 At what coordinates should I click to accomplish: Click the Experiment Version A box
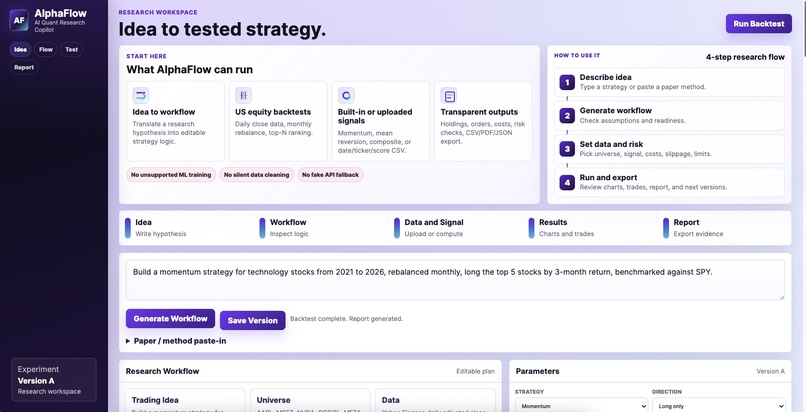click(54, 380)
